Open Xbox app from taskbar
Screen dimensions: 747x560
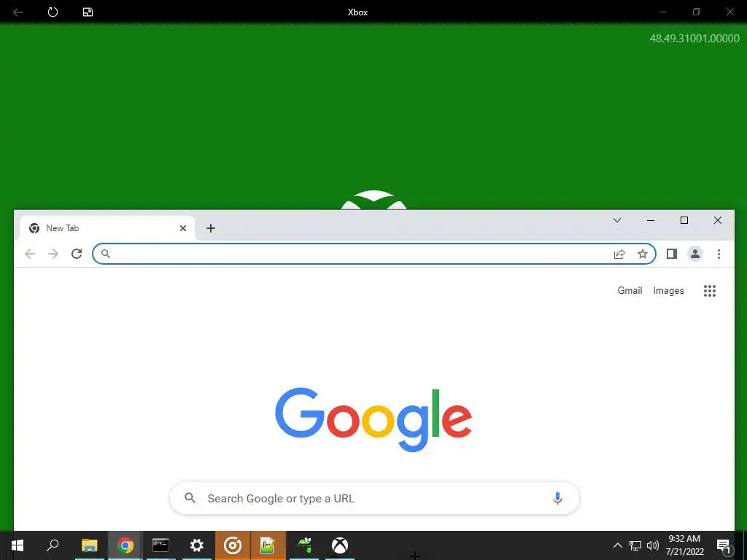[340, 545]
